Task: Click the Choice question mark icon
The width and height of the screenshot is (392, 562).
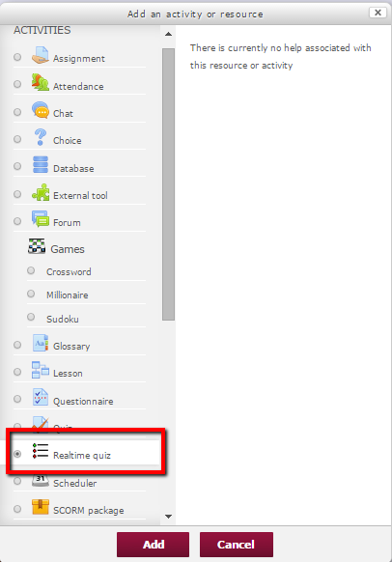Action: point(41,137)
